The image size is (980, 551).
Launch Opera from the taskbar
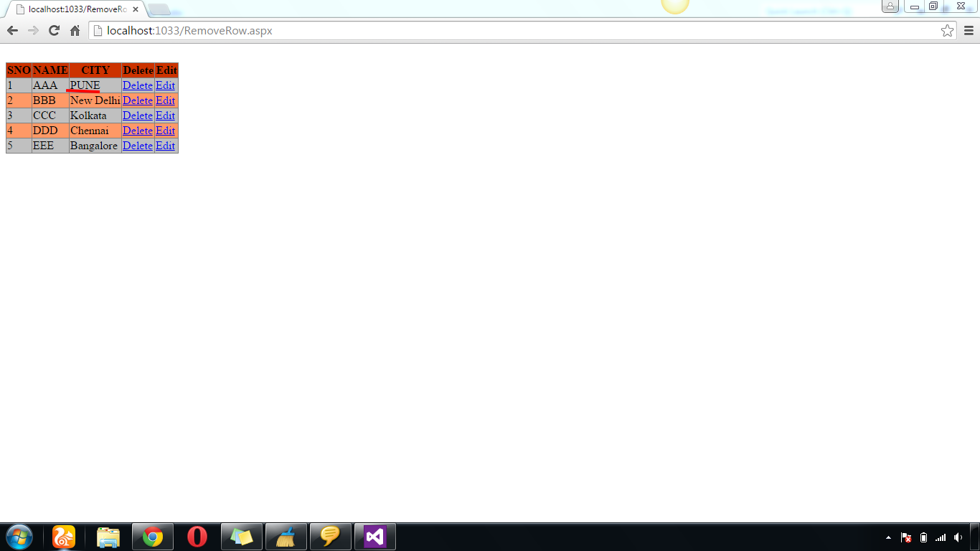pyautogui.click(x=197, y=537)
